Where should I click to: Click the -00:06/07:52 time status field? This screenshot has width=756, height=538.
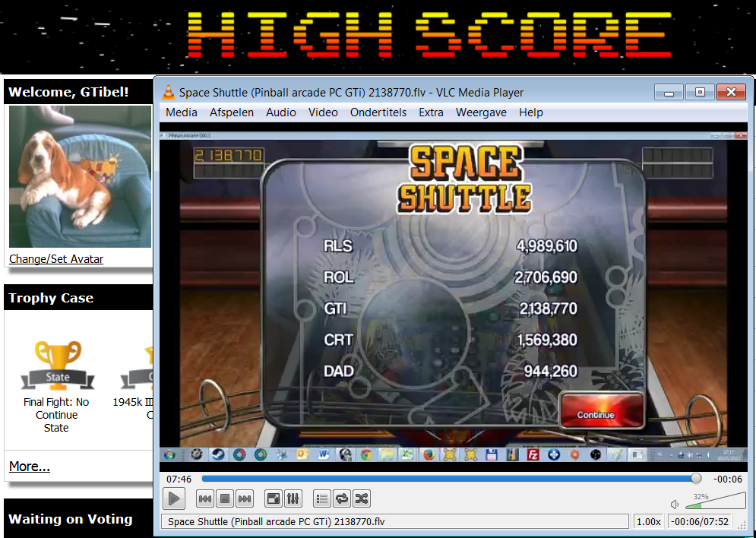700,521
